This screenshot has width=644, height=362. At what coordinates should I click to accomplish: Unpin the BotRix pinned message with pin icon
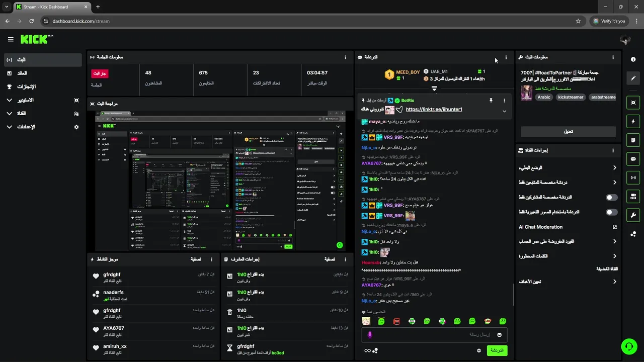[x=491, y=101]
